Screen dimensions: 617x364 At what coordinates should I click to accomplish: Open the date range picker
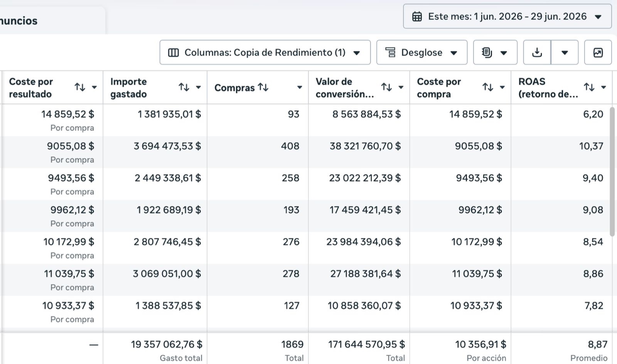(507, 17)
